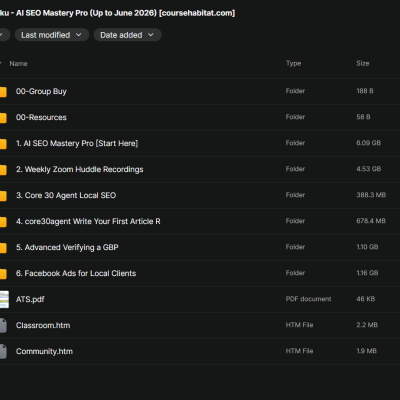Click the ATS.pdf thumbnail preview
400x400 pixels.
(x=4, y=299)
